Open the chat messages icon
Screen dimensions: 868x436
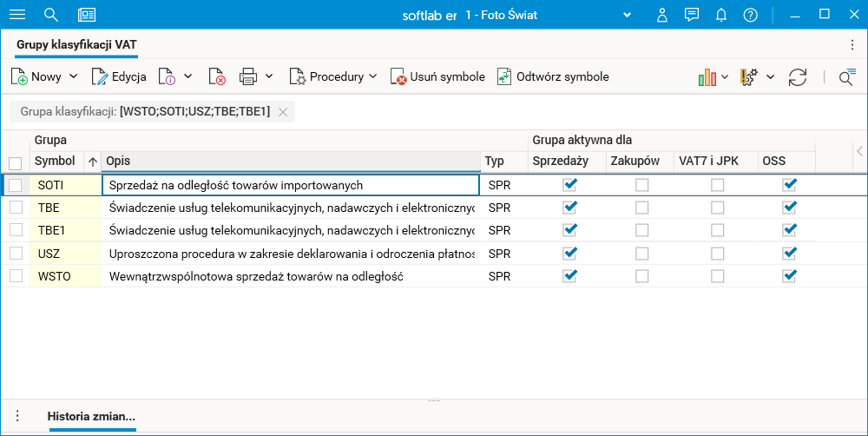(692, 15)
